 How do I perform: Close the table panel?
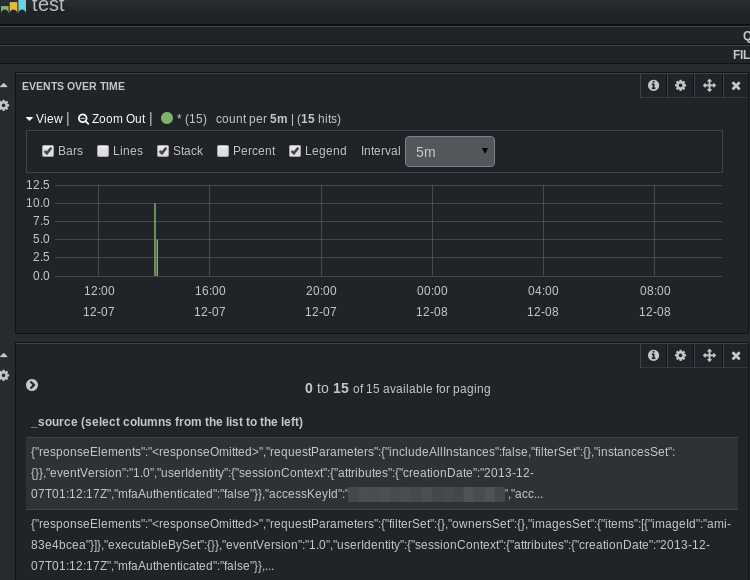click(x=736, y=356)
